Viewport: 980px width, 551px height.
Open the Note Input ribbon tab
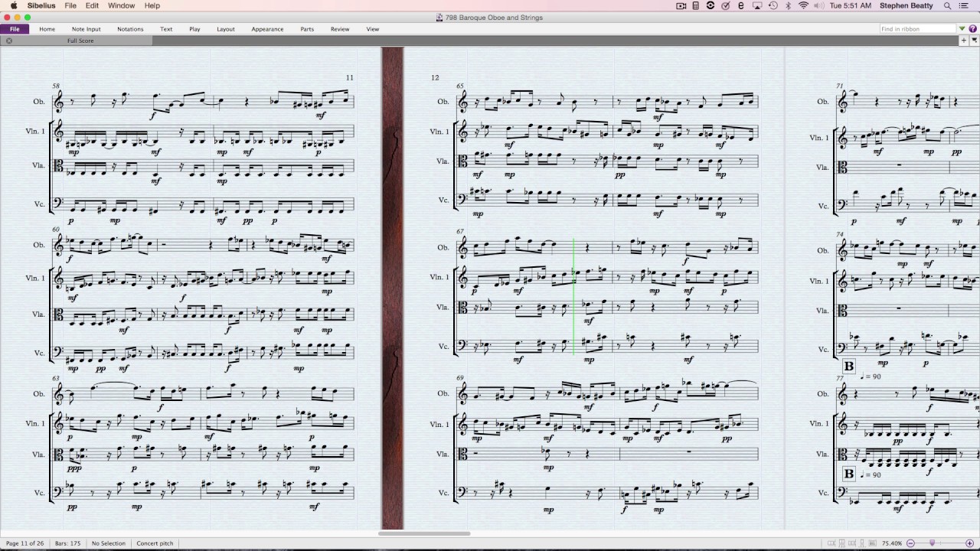(x=86, y=29)
